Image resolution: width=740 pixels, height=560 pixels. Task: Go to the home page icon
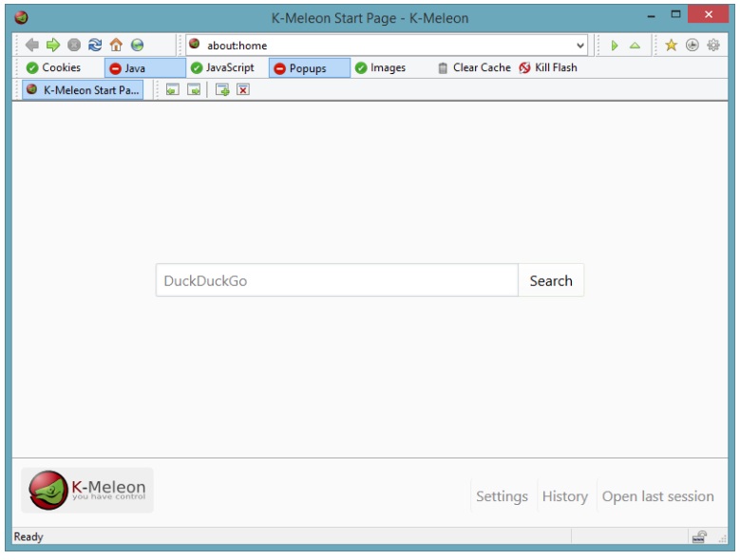click(116, 45)
